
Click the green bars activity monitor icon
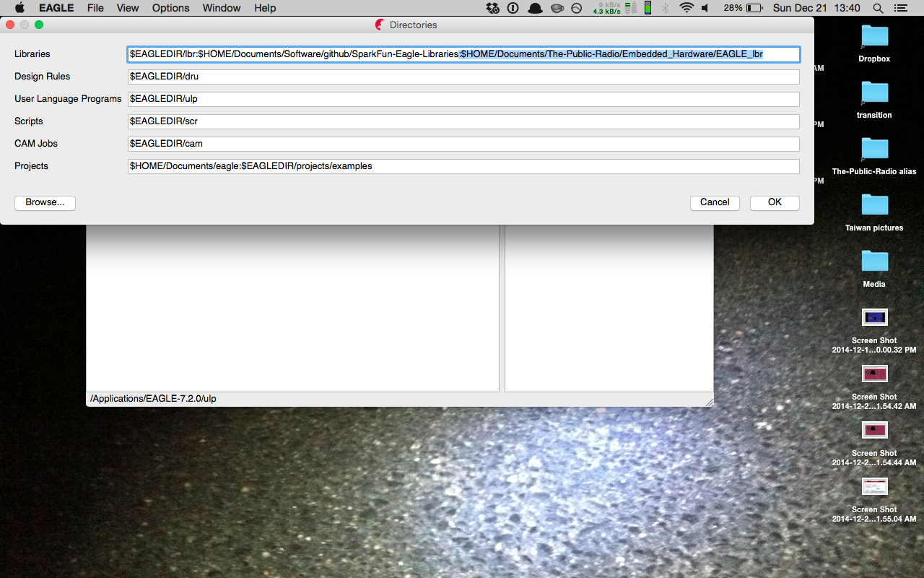631,8
